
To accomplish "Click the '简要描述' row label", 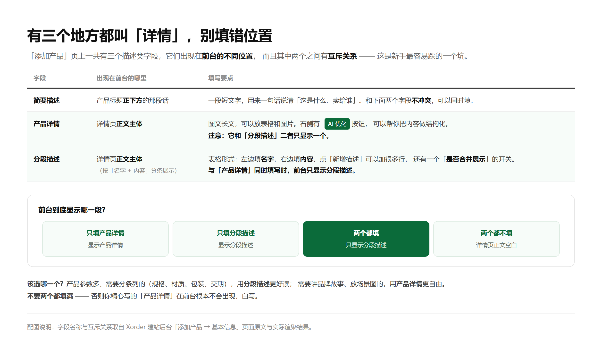I will click(x=46, y=100).
